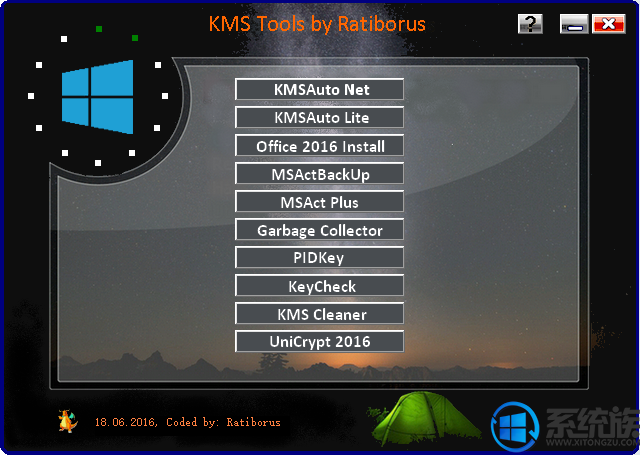The width and height of the screenshot is (640, 455).
Task: Open KeyCheck tool
Action: (x=319, y=285)
